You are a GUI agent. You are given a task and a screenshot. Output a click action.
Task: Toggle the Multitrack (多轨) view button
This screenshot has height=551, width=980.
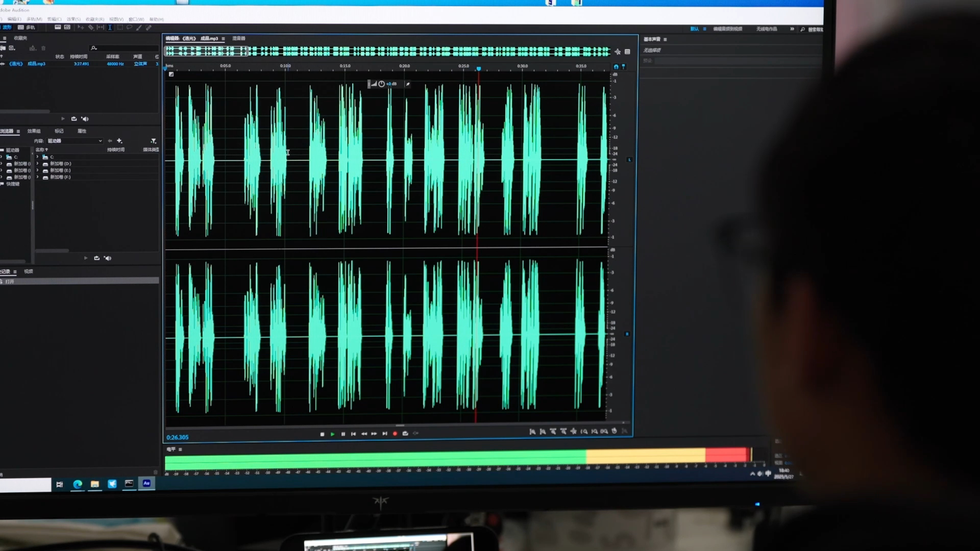(27, 28)
